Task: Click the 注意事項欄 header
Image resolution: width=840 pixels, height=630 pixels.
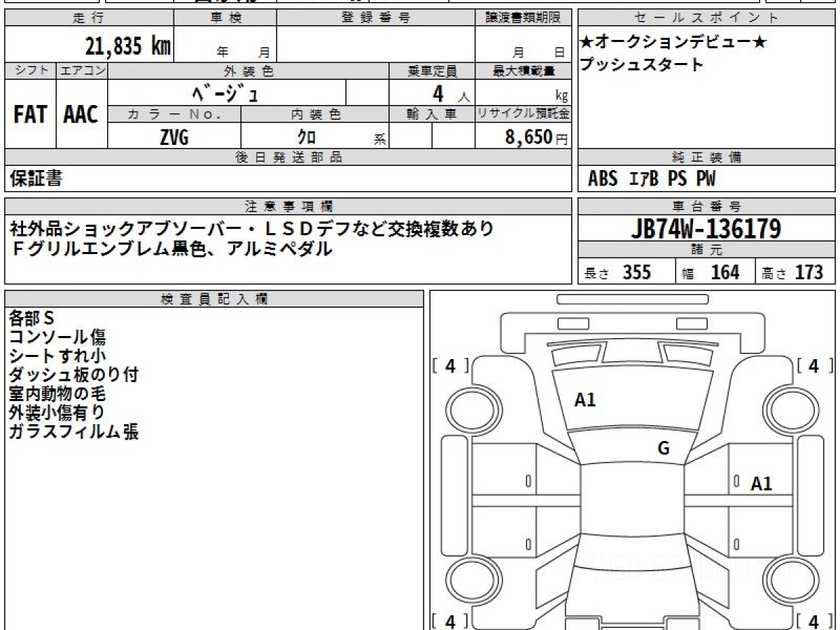Action: click(288, 206)
